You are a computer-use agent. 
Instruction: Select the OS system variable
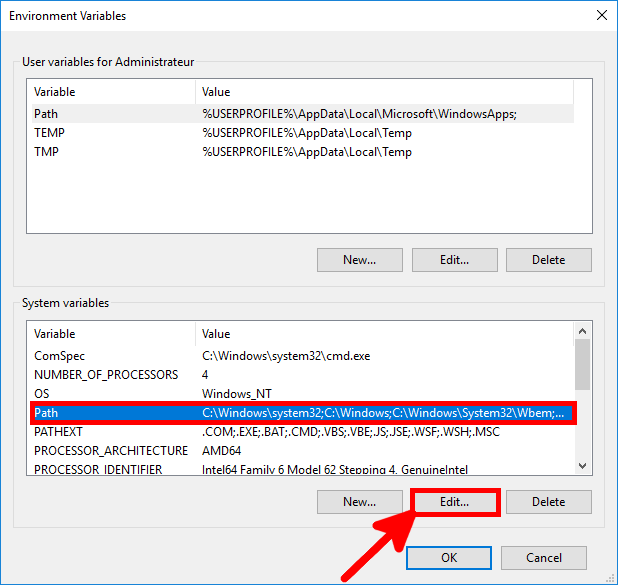click(302, 394)
